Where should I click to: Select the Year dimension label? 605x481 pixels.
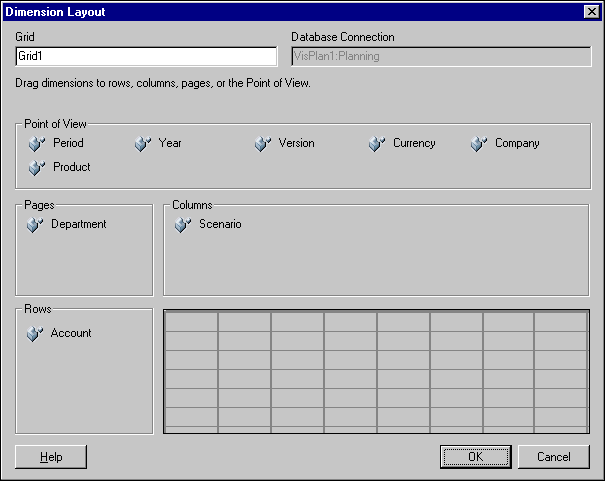pyautogui.click(x=170, y=144)
